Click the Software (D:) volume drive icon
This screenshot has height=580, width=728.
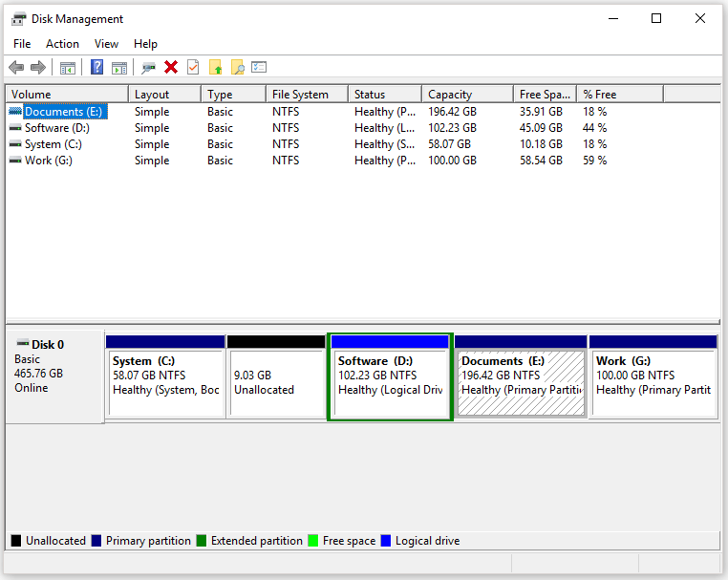pyautogui.click(x=15, y=128)
